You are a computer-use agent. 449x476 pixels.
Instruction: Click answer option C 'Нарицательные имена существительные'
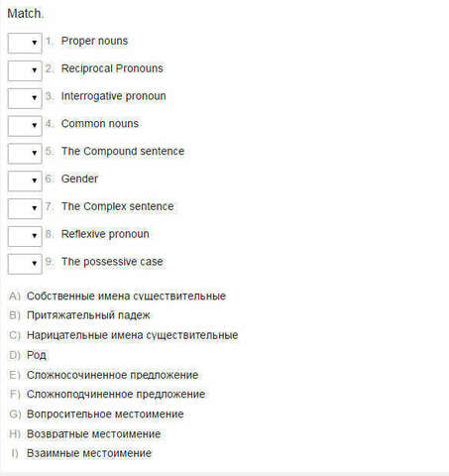pos(133,335)
